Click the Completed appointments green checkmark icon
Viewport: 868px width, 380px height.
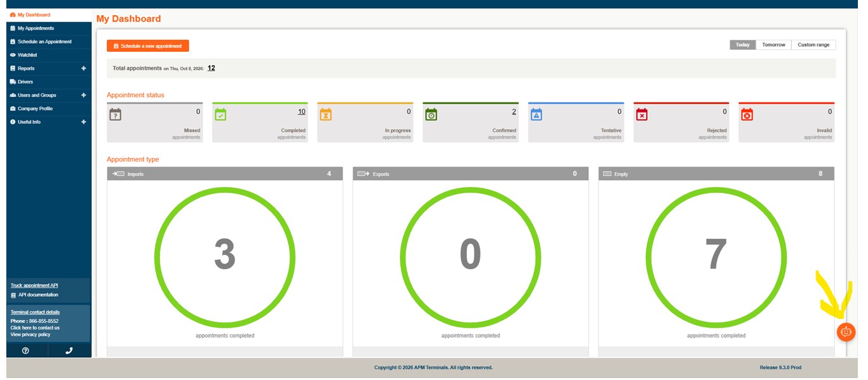point(220,114)
